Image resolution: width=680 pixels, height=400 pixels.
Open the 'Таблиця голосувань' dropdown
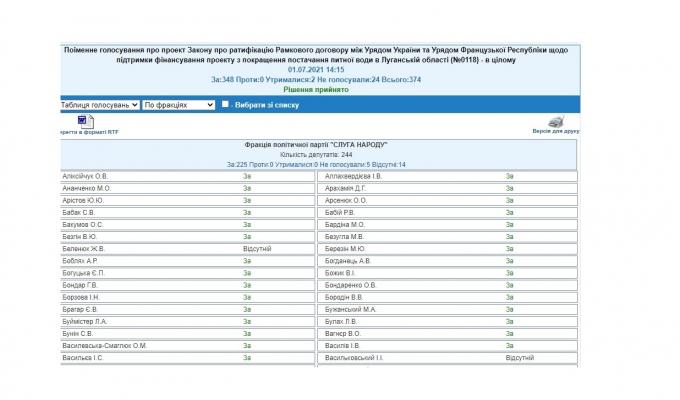(99, 104)
